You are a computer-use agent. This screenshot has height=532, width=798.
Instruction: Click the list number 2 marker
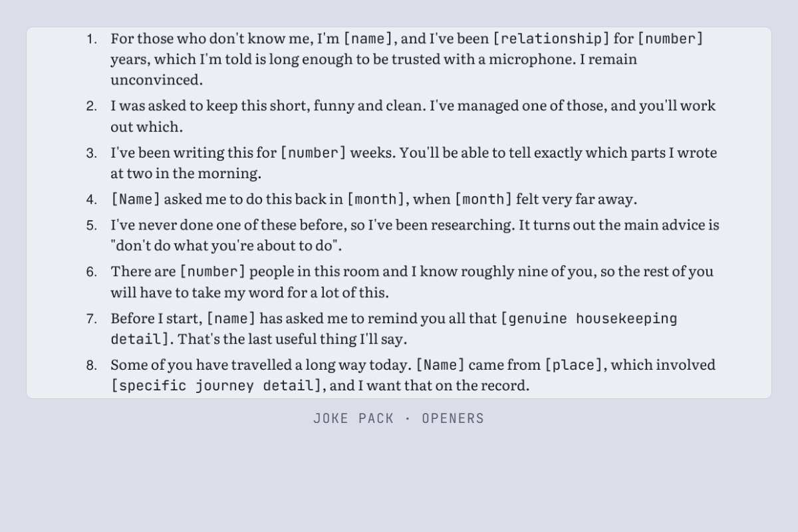click(92, 106)
